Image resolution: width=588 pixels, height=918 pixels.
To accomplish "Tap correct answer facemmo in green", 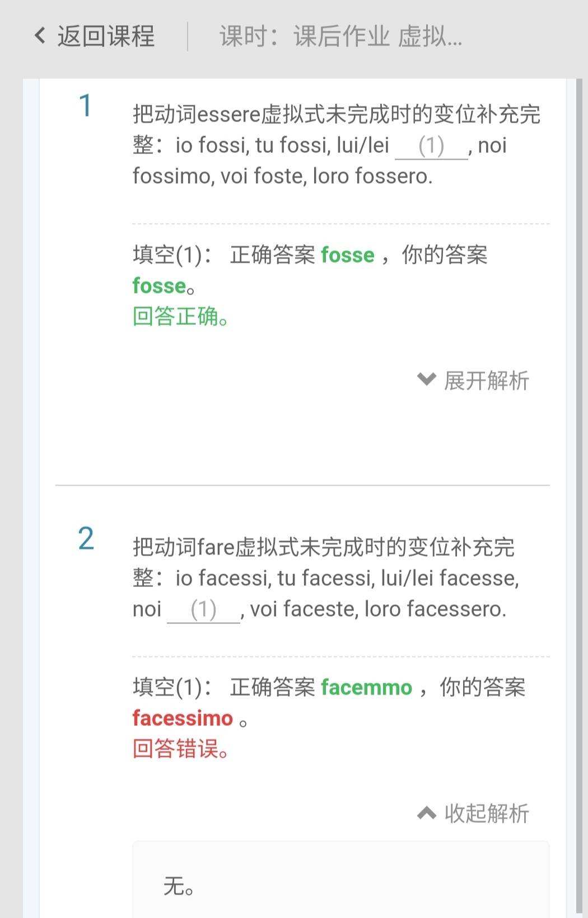I will click(x=366, y=687).
